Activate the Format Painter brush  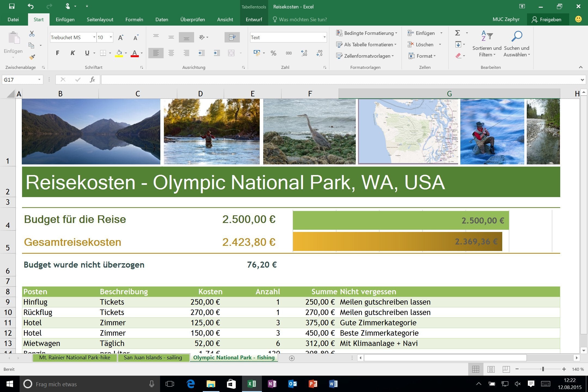pos(32,57)
